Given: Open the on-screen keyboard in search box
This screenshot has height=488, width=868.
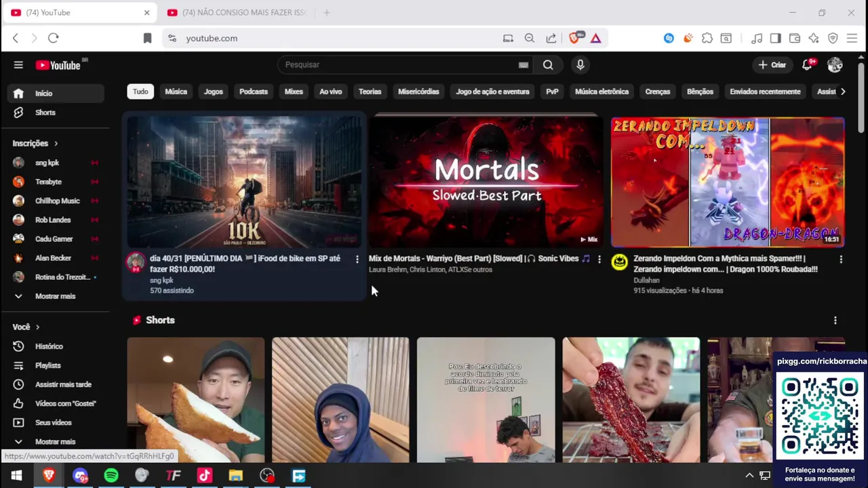Looking at the screenshot, I should (523, 65).
